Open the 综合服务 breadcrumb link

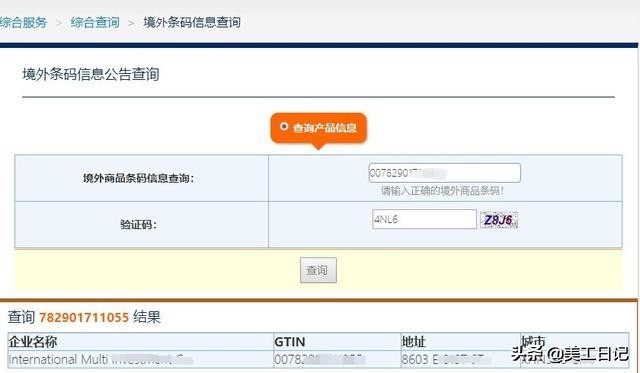(23, 22)
